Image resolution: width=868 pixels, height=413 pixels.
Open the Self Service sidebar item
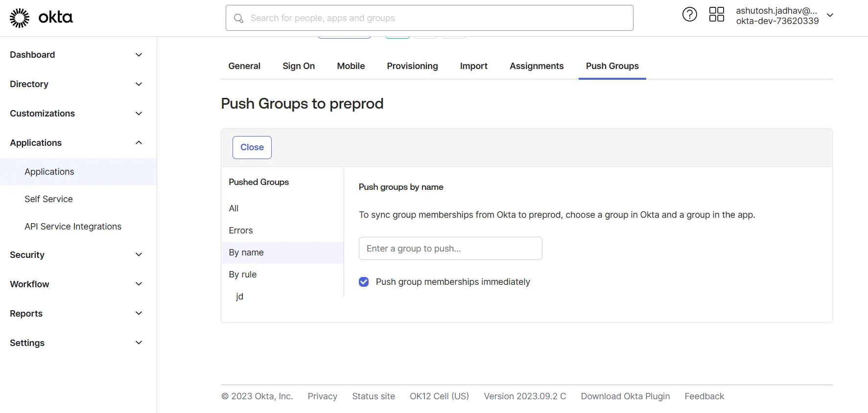click(x=48, y=199)
